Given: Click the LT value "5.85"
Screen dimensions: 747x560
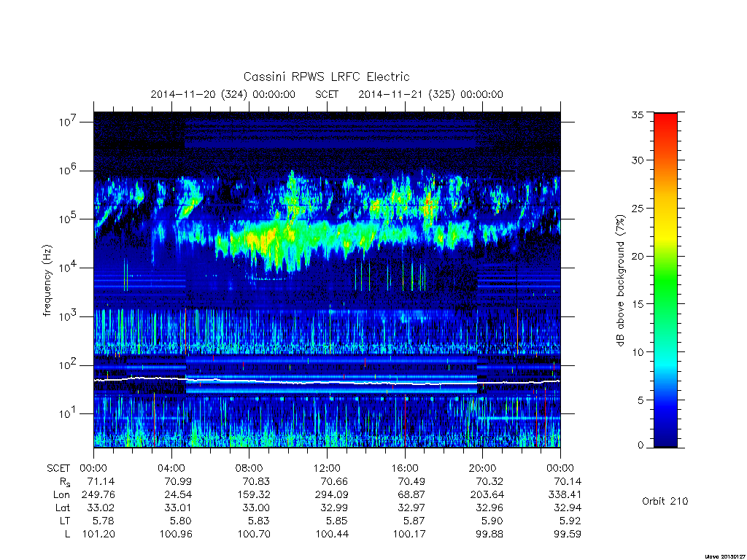Looking at the screenshot, I should coord(337,521).
